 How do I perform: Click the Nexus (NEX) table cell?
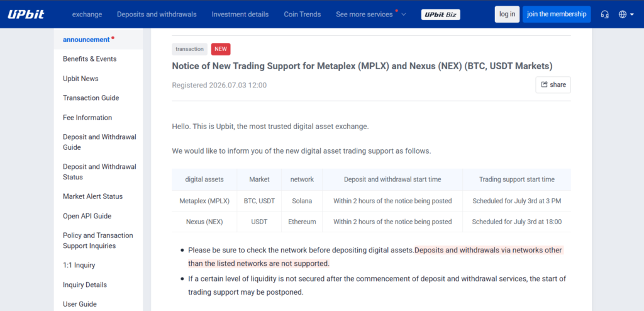[x=204, y=222]
